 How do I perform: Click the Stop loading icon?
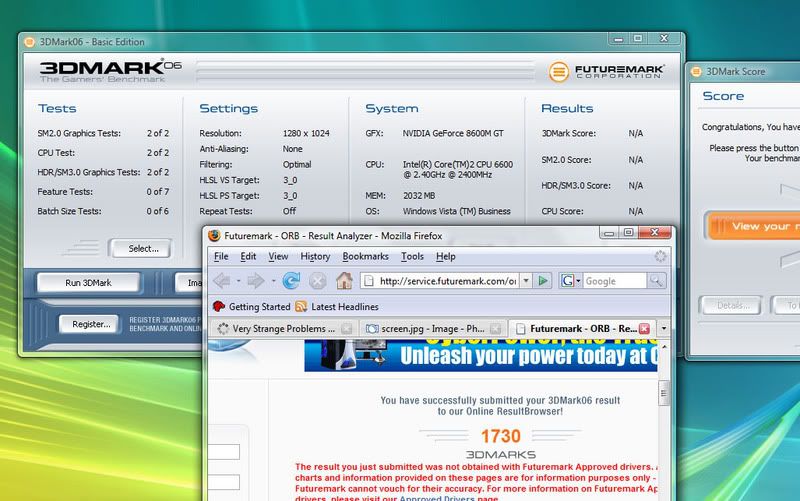pos(317,281)
